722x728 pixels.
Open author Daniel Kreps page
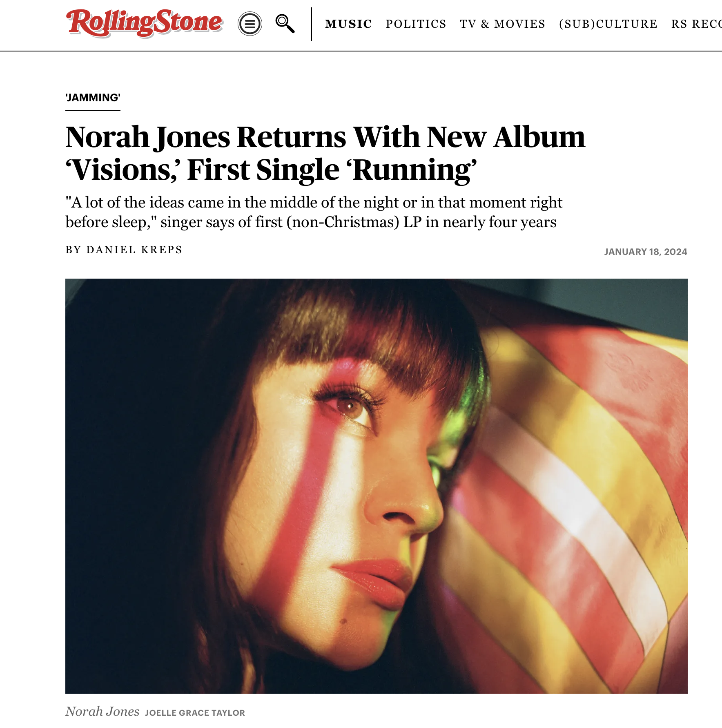tap(134, 250)
